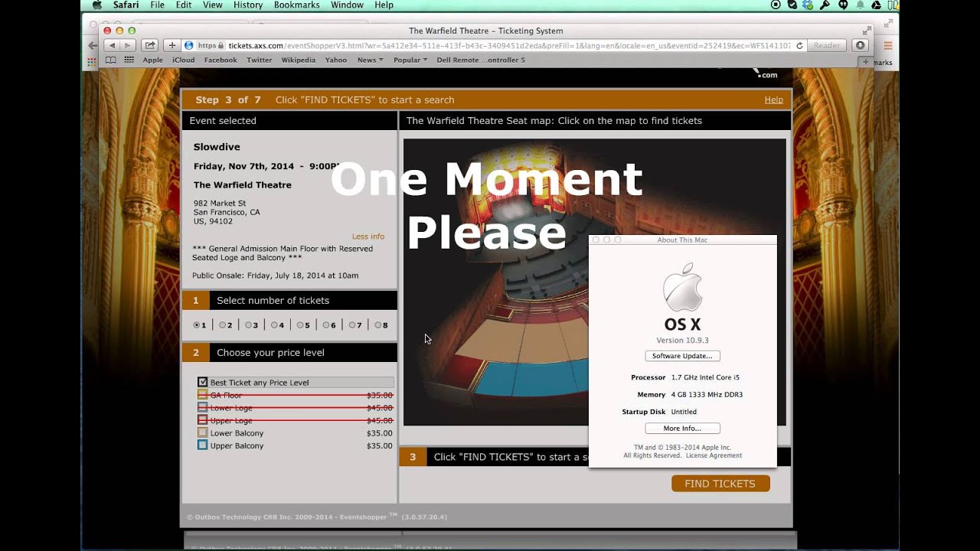Click the Lower Balcony $35.00 price
This screenshot has width=980, height=551.
pyautogui.click(x=380, y=433)
